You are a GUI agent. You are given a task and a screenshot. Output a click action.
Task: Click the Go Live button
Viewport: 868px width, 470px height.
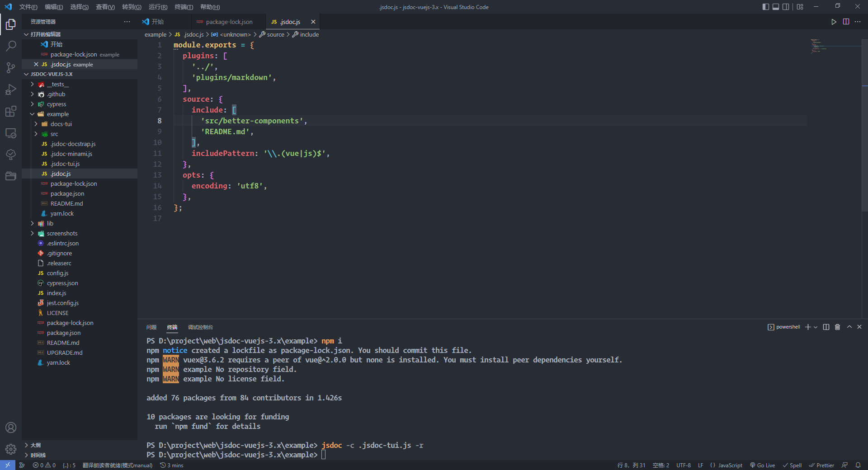[x=762, y=465]
